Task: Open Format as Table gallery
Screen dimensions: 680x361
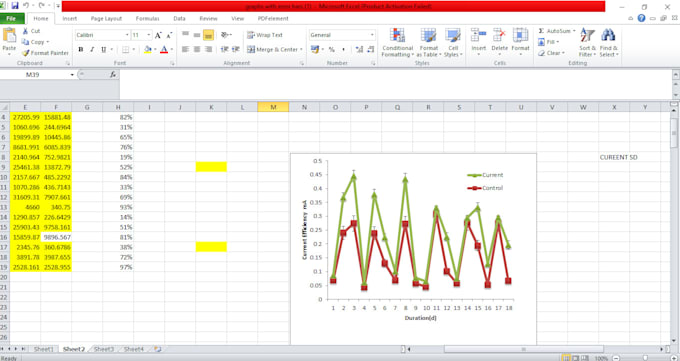Action: point(428,43)
